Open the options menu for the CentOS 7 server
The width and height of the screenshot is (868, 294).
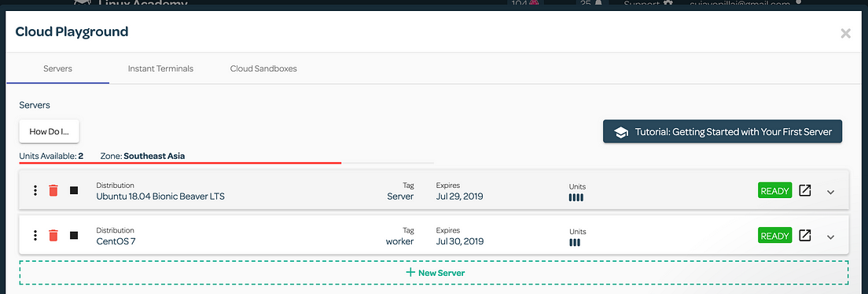35,235
